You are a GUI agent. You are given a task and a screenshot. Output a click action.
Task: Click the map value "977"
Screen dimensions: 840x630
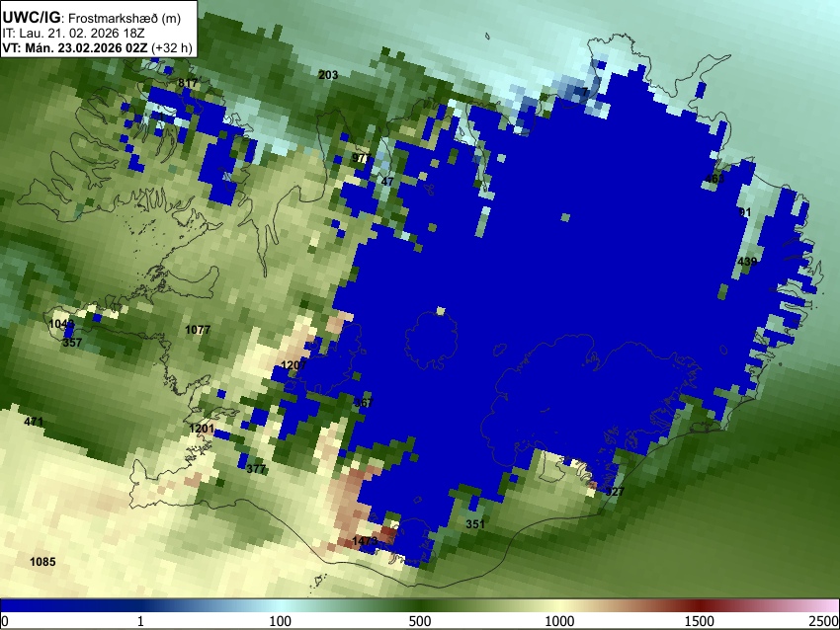point(362,158)
